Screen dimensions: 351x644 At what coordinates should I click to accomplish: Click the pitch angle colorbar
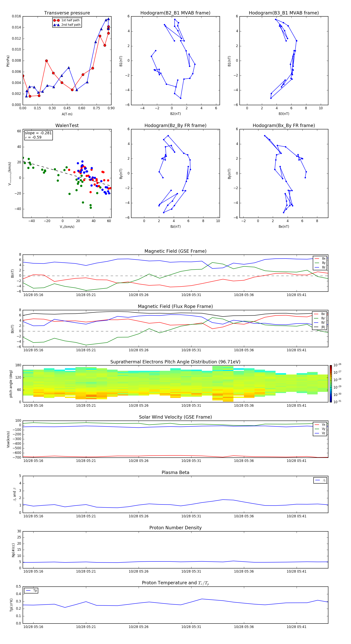[x=331, y=384]
